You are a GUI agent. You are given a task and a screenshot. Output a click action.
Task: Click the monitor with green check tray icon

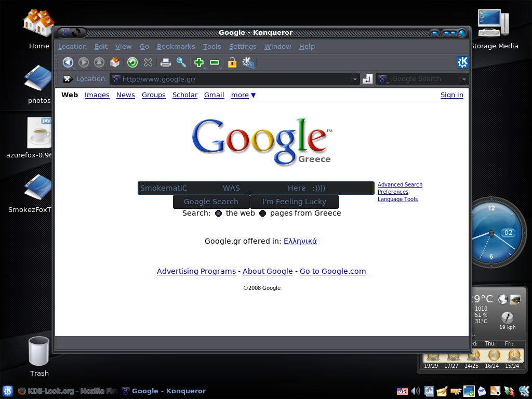(469, 391)
